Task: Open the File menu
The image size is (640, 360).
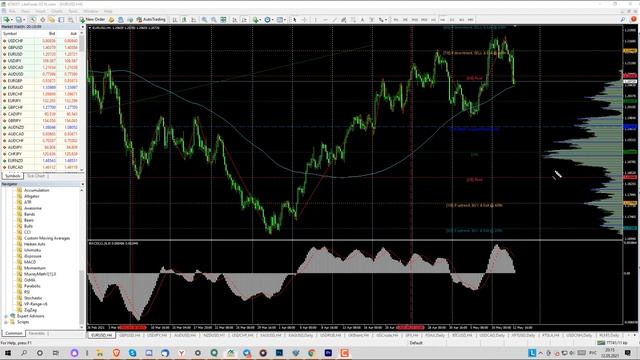Action: 12,11
